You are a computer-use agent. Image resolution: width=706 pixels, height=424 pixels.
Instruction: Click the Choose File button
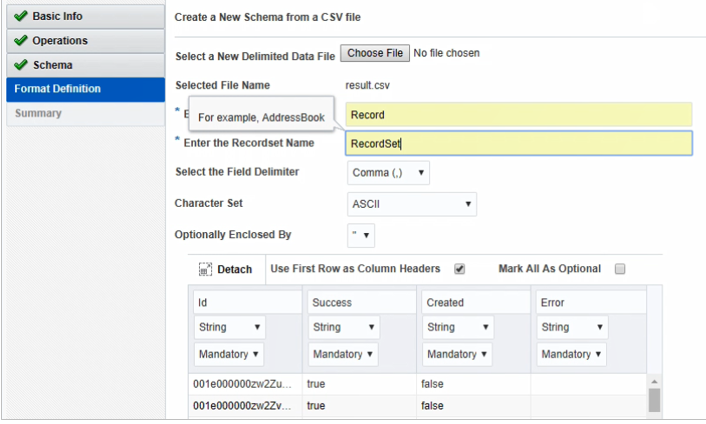[374, 53]
